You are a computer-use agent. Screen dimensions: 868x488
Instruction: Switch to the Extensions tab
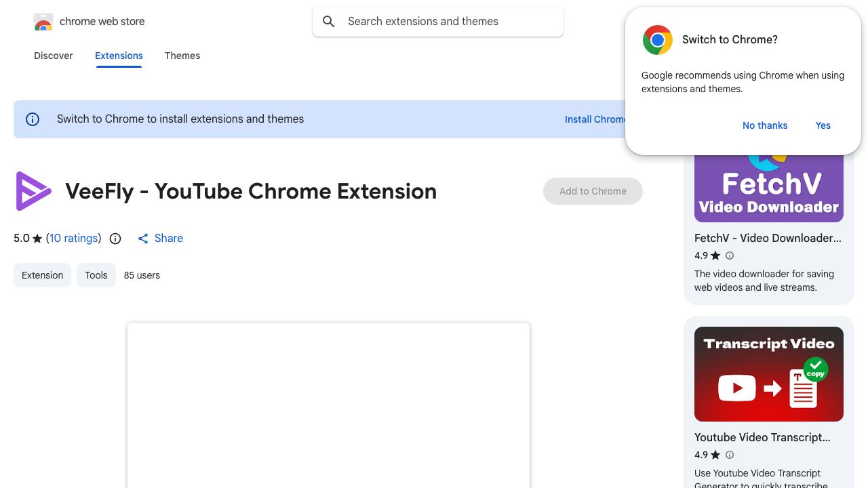point(119,56)
